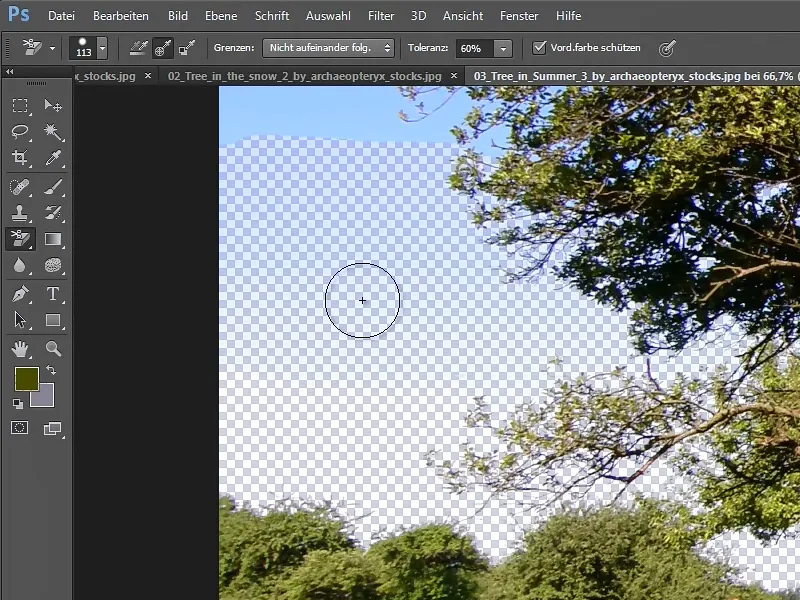Select the Move tool
The width and height of the screenshot is (800, 600).
click(53, 106)
